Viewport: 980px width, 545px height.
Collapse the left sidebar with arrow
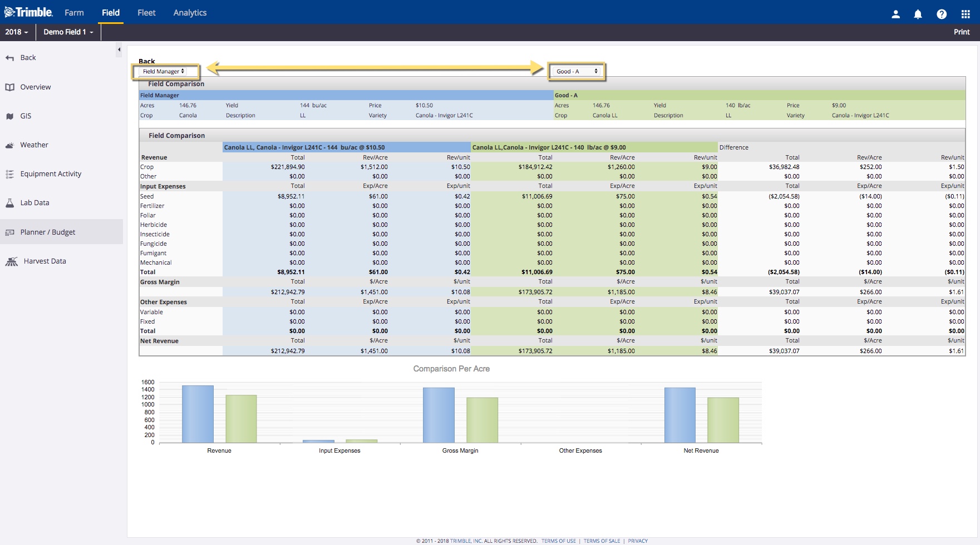coord(119,50)
